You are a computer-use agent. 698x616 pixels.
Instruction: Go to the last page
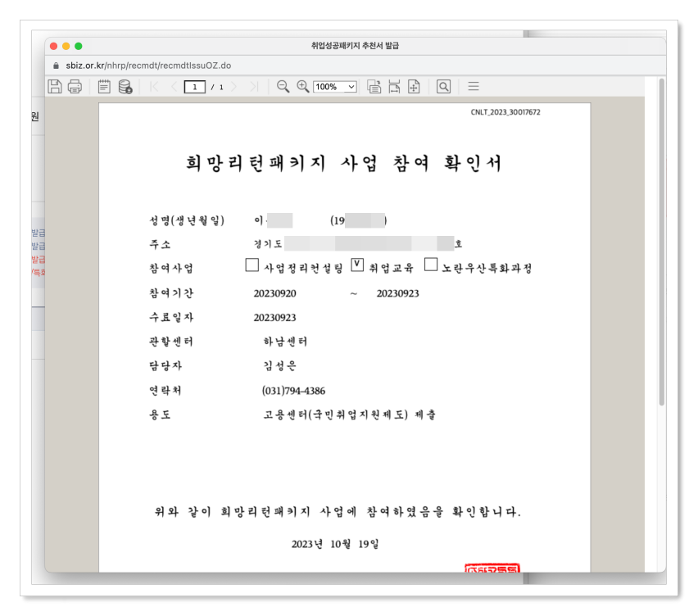[x=256, y=86]
